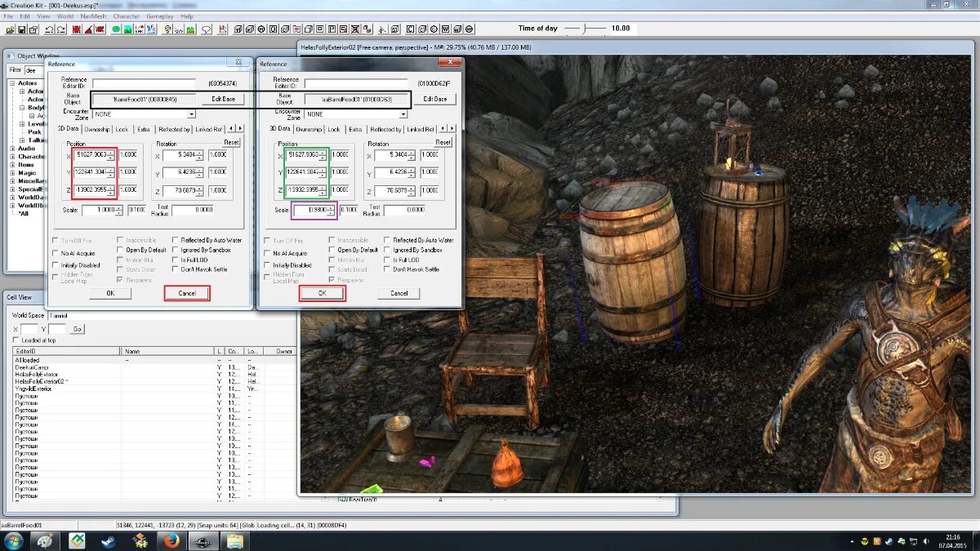Open the file explorer taskbar icon
This screenshot has width=980, height=551.
[x=234, y=540]
